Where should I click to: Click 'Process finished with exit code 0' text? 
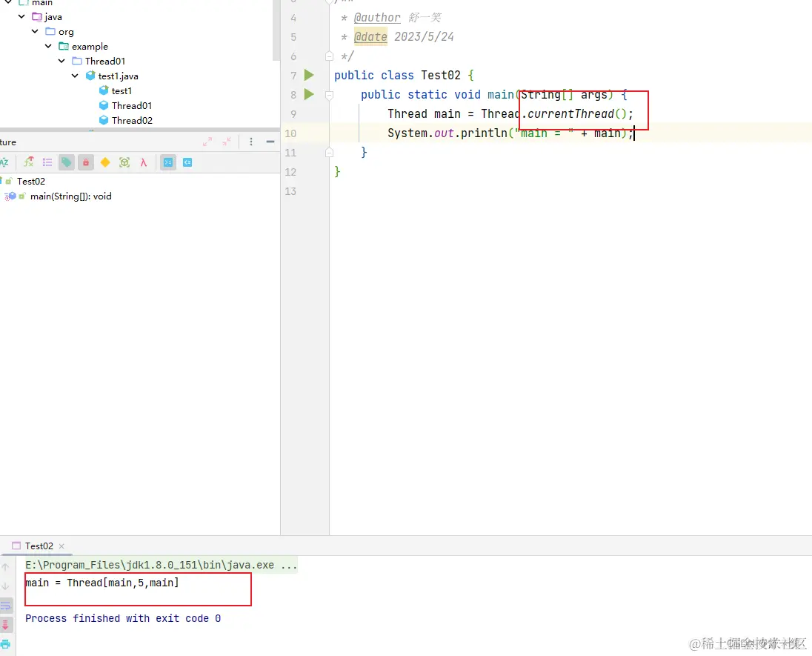tap(123, 619)
